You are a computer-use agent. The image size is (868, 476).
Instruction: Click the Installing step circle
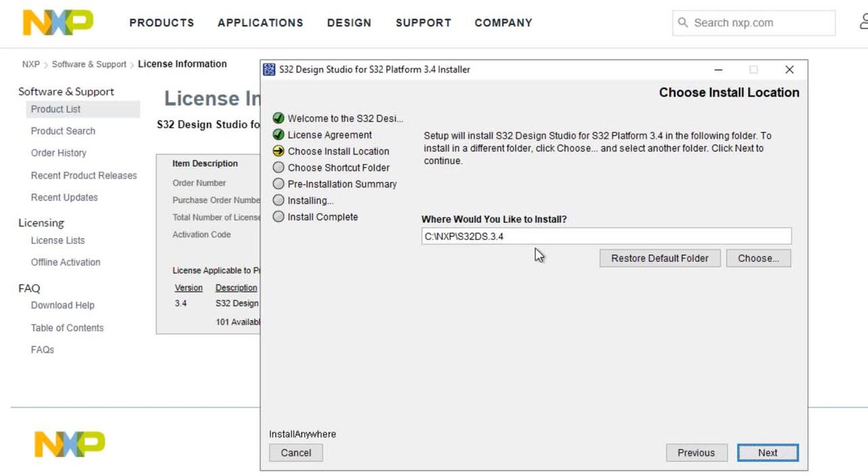pyautogui.click(x=278, y=200)
